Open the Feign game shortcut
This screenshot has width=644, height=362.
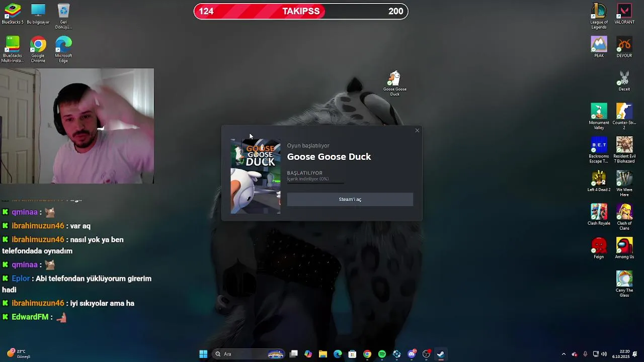tap(599, 248)
